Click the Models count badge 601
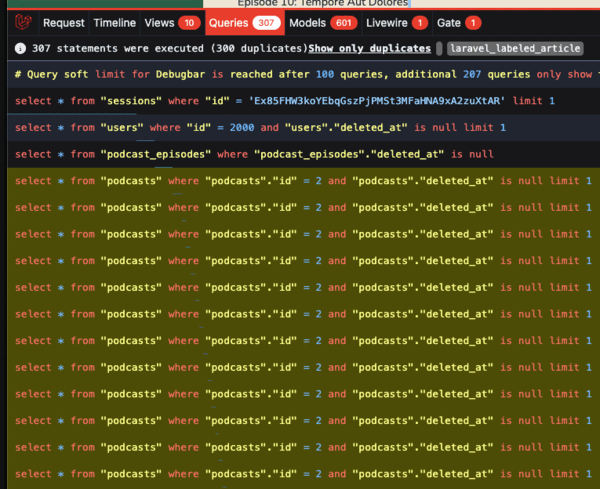Image resolution: width=600 pixels, height=489 pixels. tap(343, 23)
